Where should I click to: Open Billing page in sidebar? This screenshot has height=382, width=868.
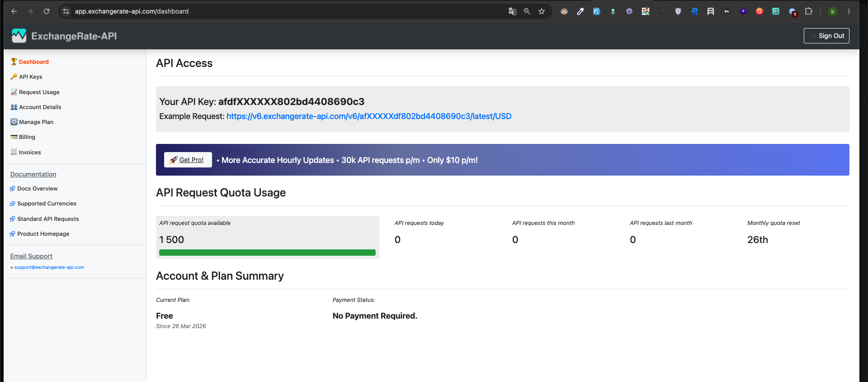pos(27,137)
